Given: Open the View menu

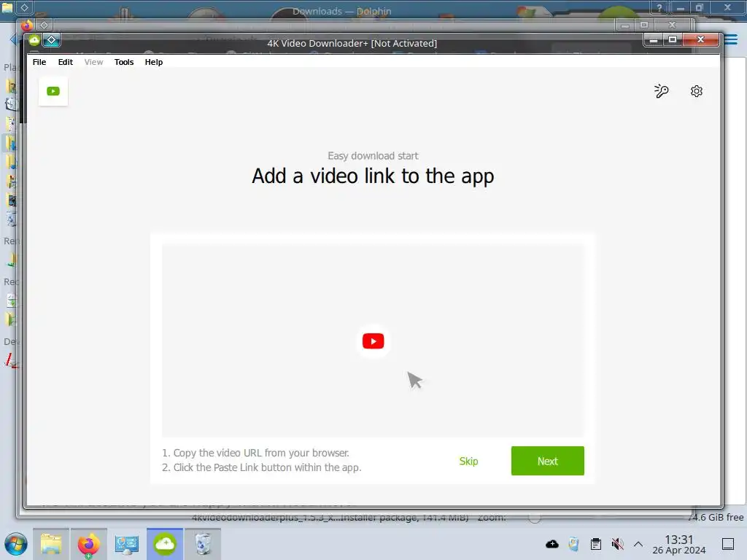Looking at the screenshot, I should click(93, 62).
